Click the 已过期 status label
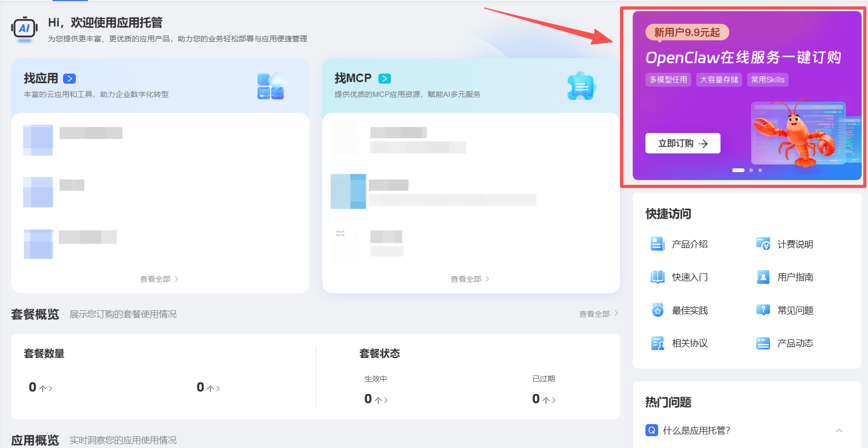The image size is (868, 448). [x=544, y=379]
